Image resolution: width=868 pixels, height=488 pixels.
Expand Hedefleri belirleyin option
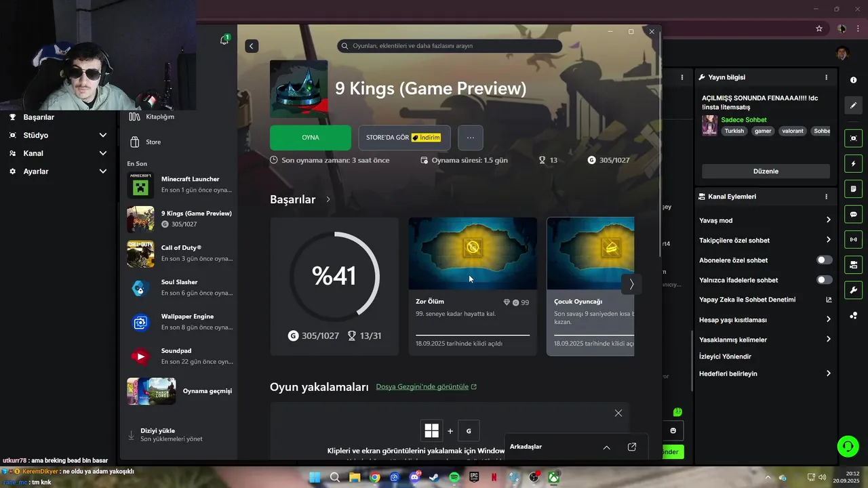coord(766,373)
